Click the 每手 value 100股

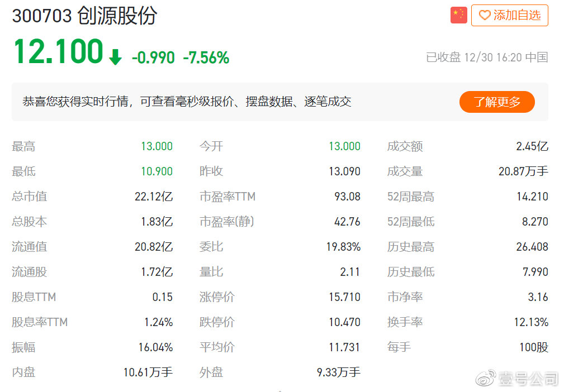534,347
